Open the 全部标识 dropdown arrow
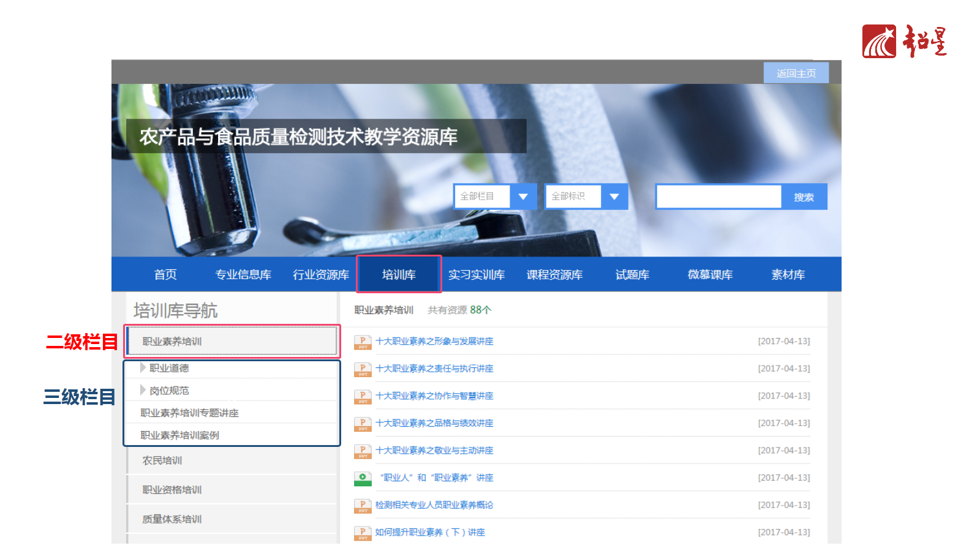Viewport: 980px width, 551px height. 614,197
